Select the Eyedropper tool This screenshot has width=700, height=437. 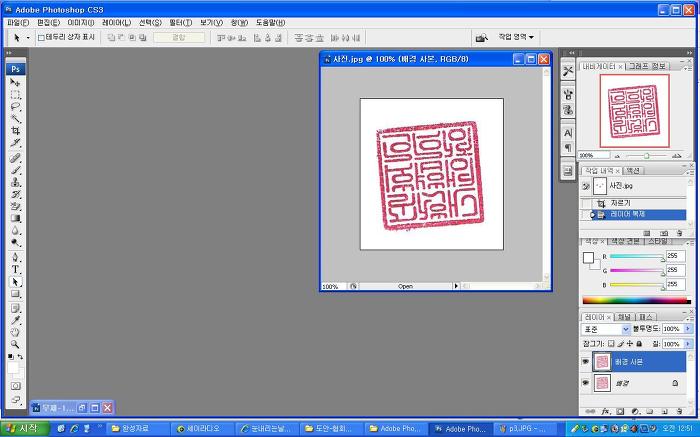[15, 320]
